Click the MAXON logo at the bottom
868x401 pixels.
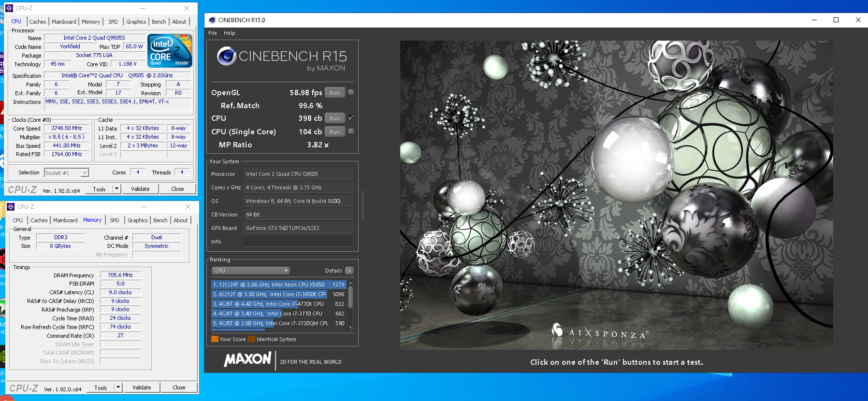(x=247, y=359)
